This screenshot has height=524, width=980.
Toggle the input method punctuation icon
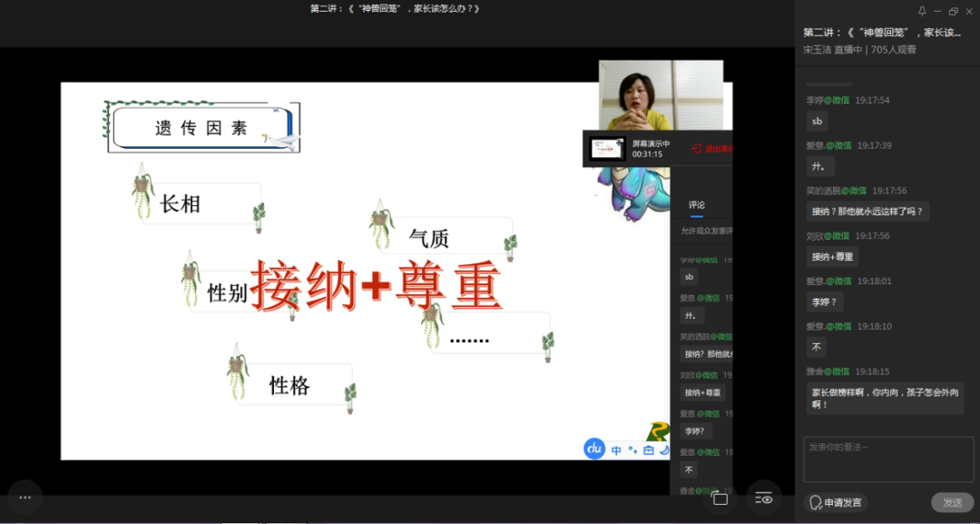pyautogui.click(x=632, y=450)
